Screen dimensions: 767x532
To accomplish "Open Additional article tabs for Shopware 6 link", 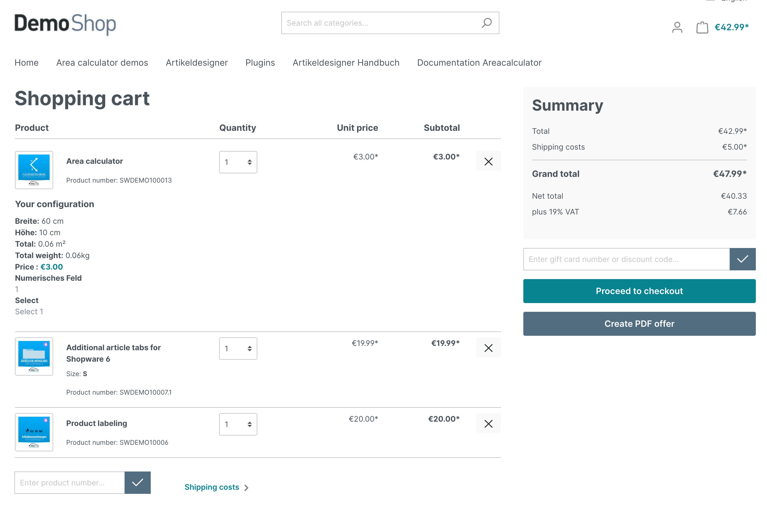I will pyautogui.click(x=113, y=353).
